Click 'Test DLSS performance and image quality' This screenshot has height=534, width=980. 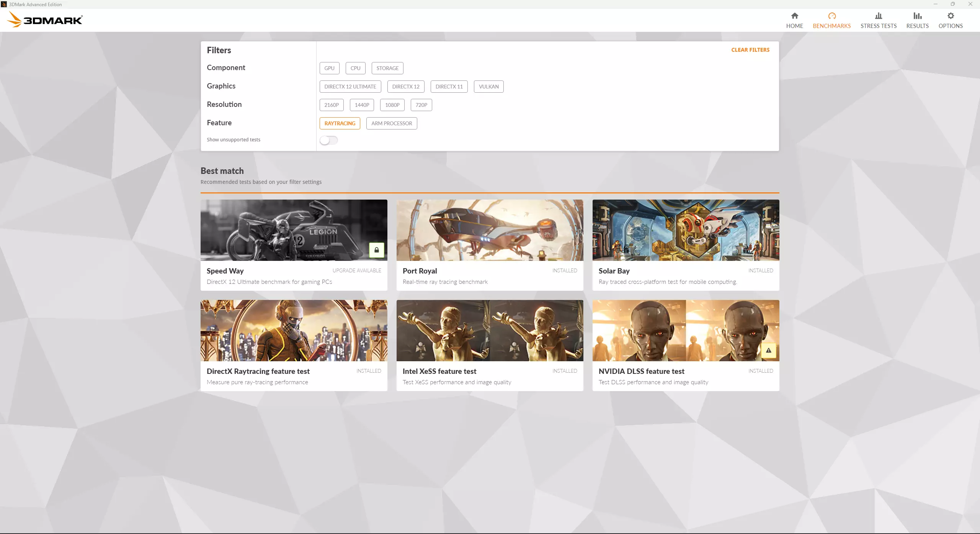point(653,382)
